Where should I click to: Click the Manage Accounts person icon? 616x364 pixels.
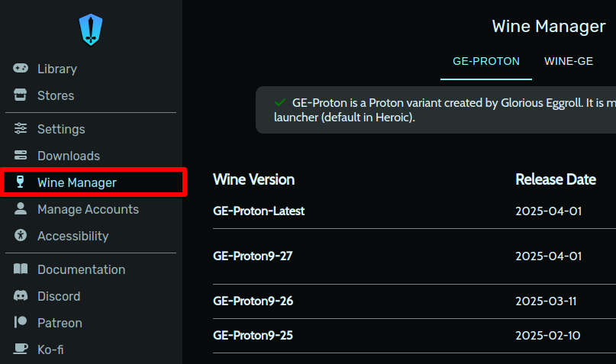point(21,209)
